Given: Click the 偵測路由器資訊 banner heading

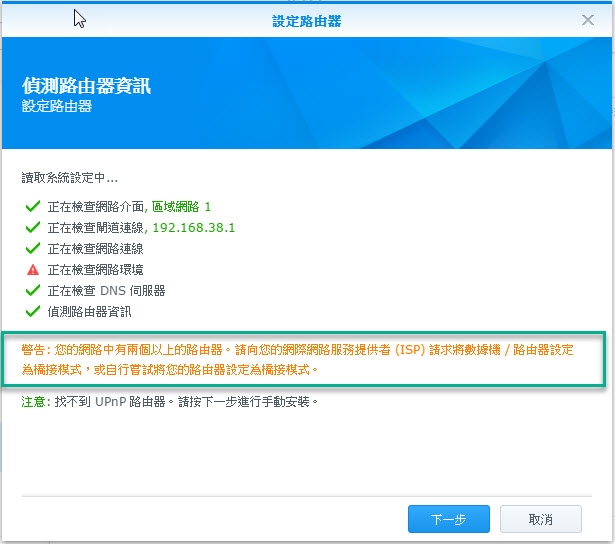Looking at the screenshot, I should [x=86, y=86].
